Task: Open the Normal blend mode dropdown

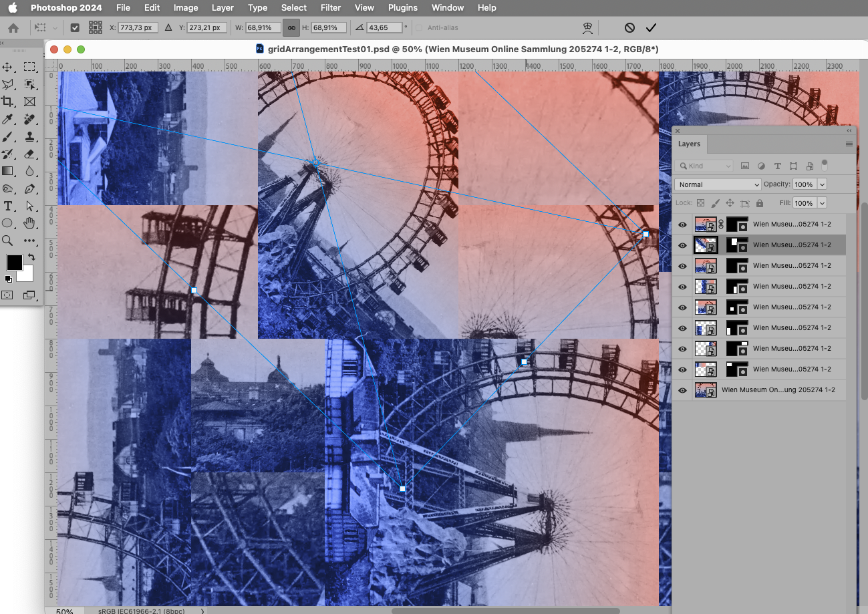Action: [x=717, y=184]
